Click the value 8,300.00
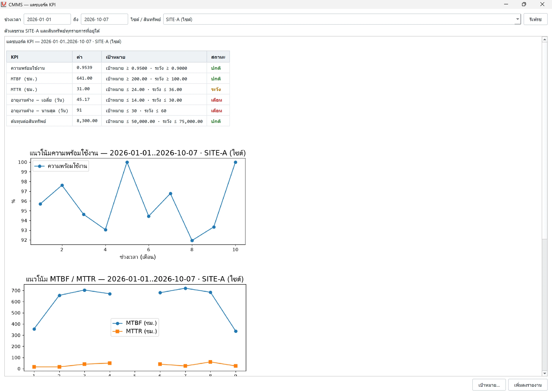Screen dimensions: 552x392 click(87, 121)
